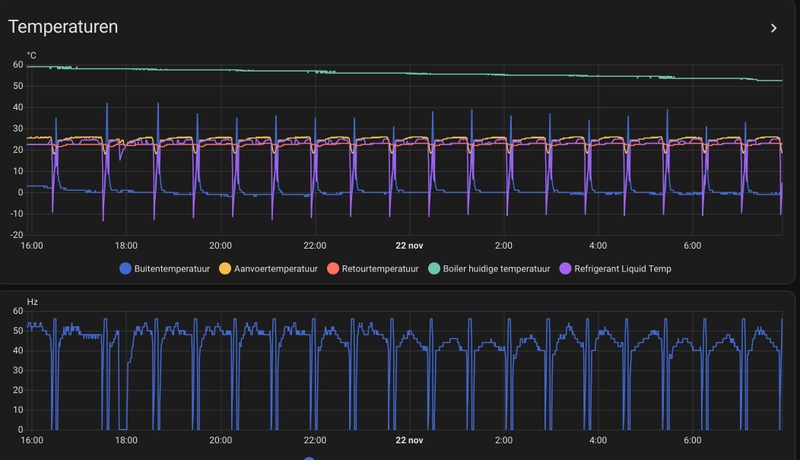
Task: Click the 6:00 label under Hz chart
Action: 692,440
